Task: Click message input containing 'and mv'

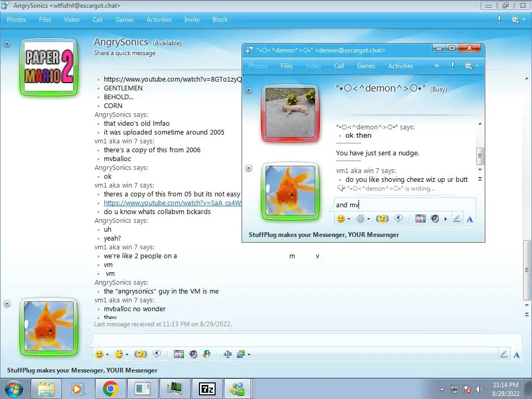Action: [x=405, y=205]
